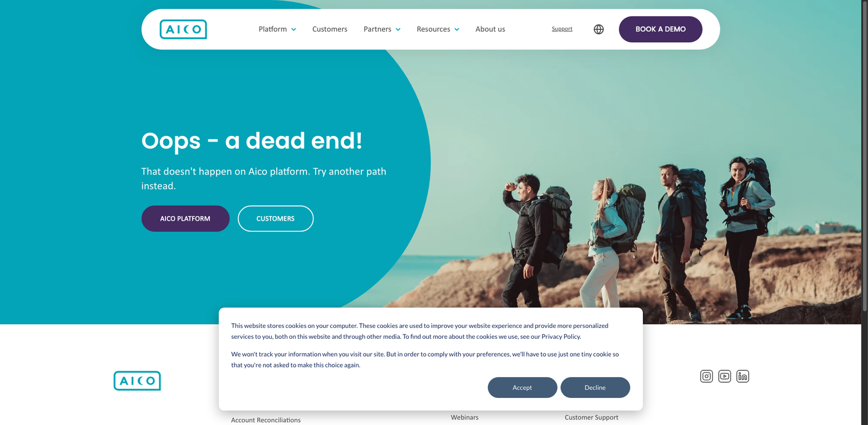The width and height of the screenshot is (868, 425).
Task: Go to Customers in navigation bar
Action: (330, 29)
